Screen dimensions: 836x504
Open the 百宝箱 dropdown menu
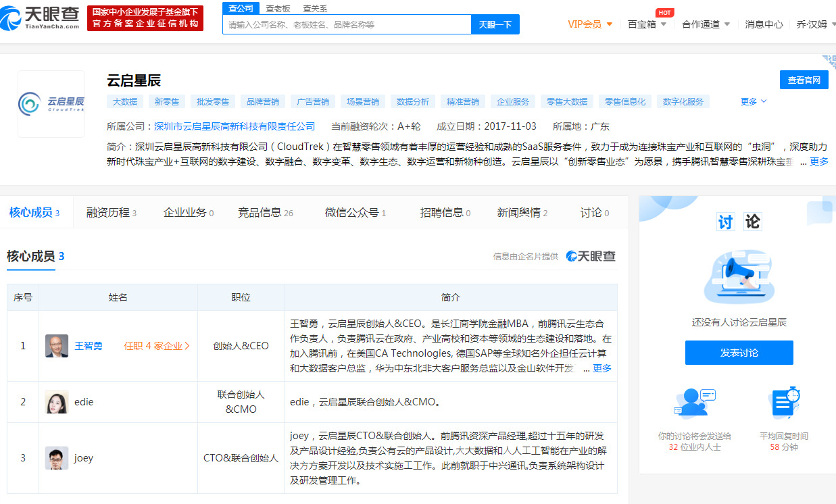(x=647, y=24)
